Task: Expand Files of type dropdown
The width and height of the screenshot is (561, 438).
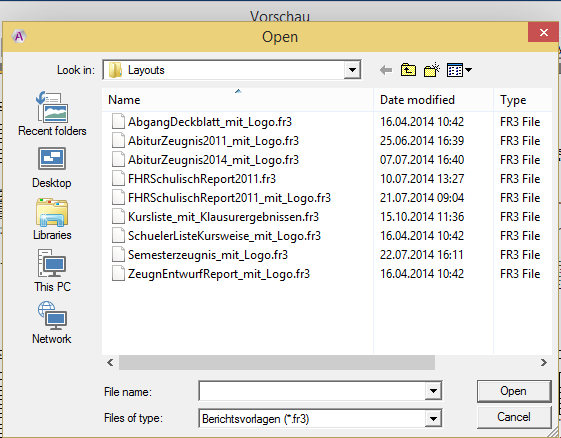Action: pyautogui.click(x=433, y=418)
